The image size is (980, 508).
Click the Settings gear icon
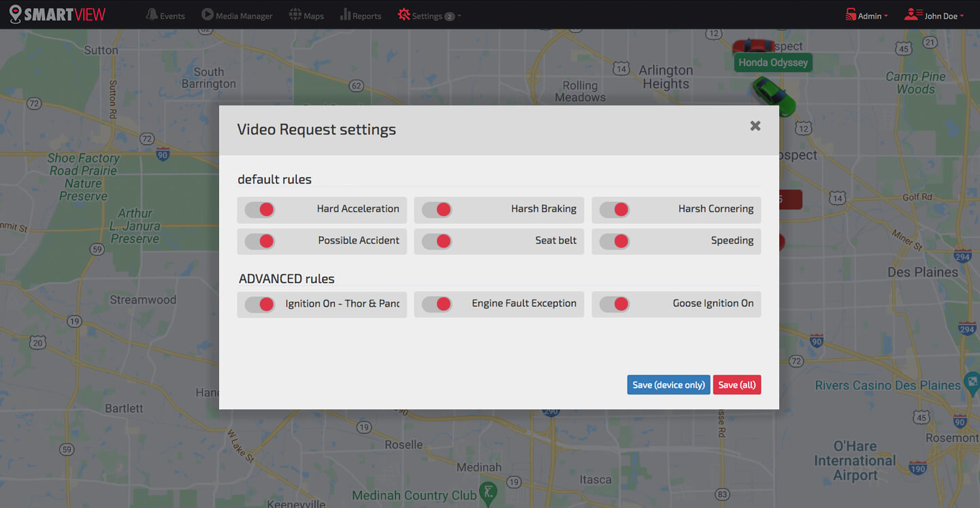point(404,14)
